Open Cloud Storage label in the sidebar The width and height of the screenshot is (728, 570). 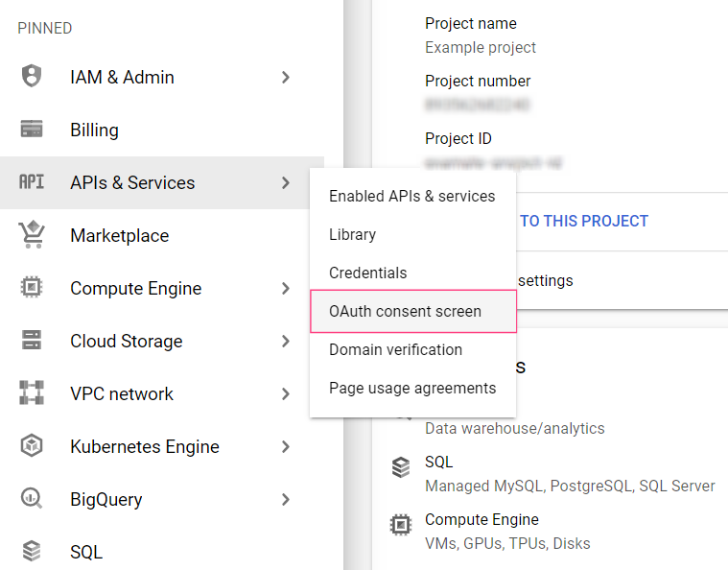(x=127, y=342)
